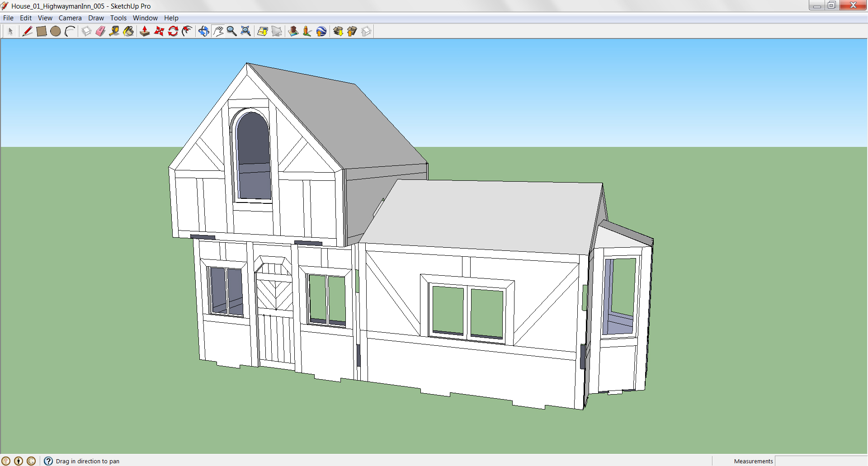The image size is (868, 466).
Task: Click the Google sign-in status icon
Action: click(31, 461)
